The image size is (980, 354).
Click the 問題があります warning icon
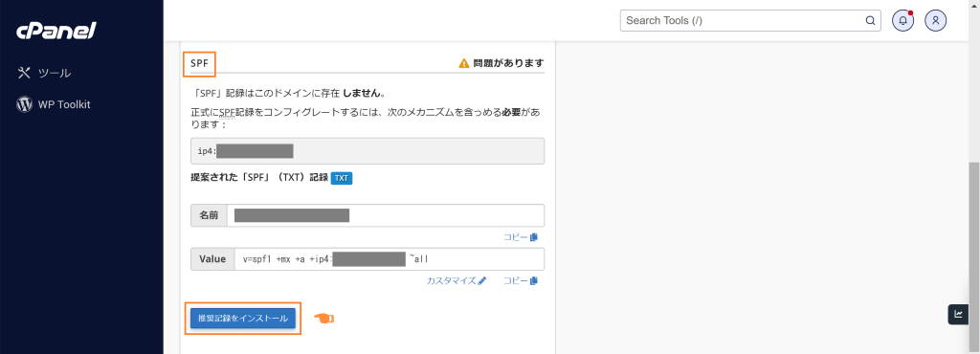[464, 63]
